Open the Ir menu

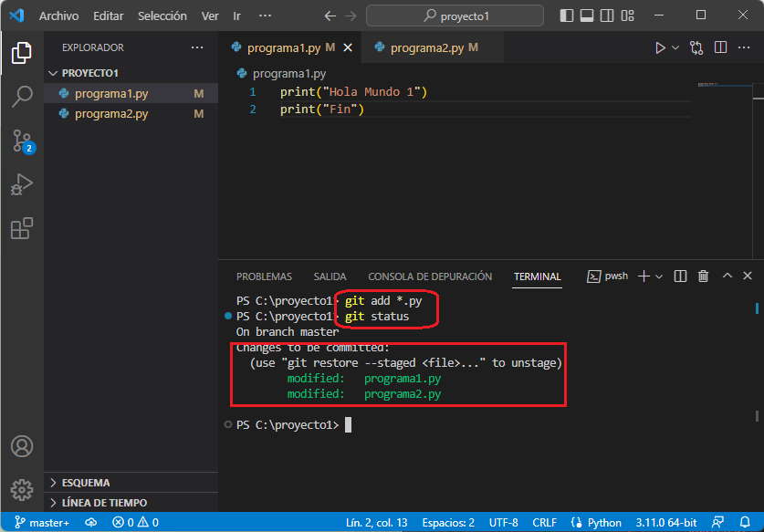tap(236, 16)
